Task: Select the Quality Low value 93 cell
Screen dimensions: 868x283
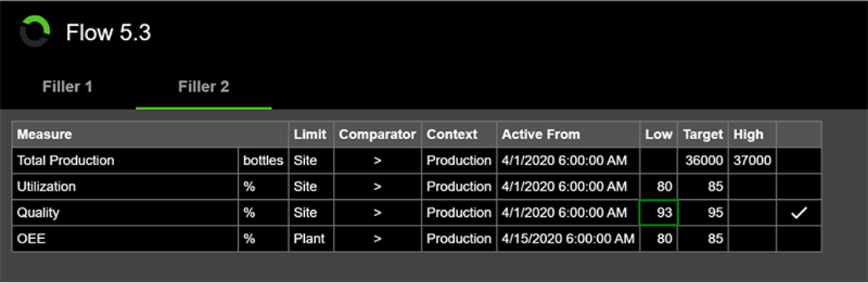Action: tap(659, 213)
